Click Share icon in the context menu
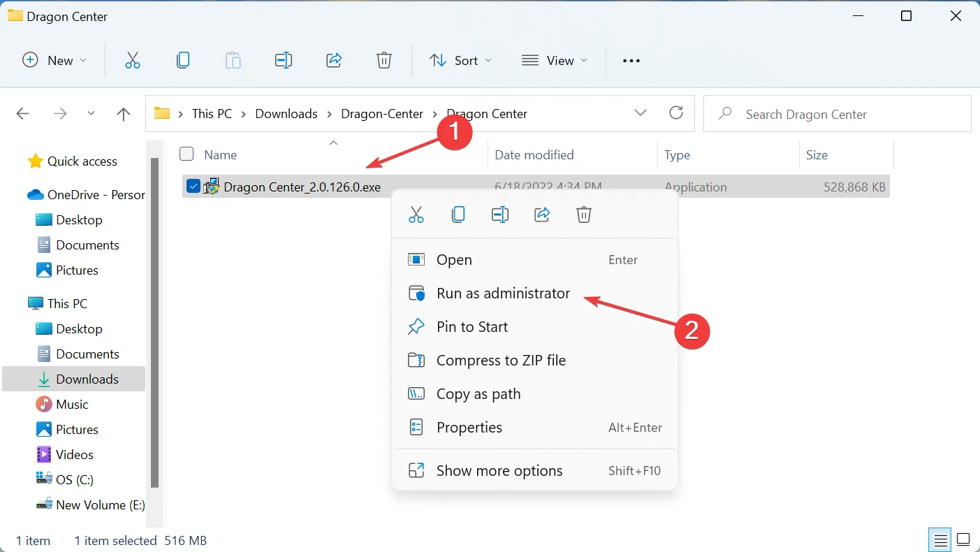The height and width of the screenshot is (552, 980). [542, 215]
